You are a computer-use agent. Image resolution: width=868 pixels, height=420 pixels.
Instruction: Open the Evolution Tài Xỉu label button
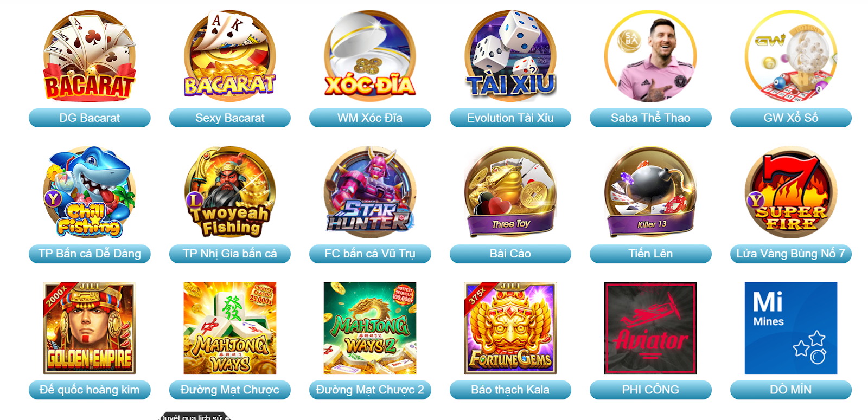coord(510,118)
